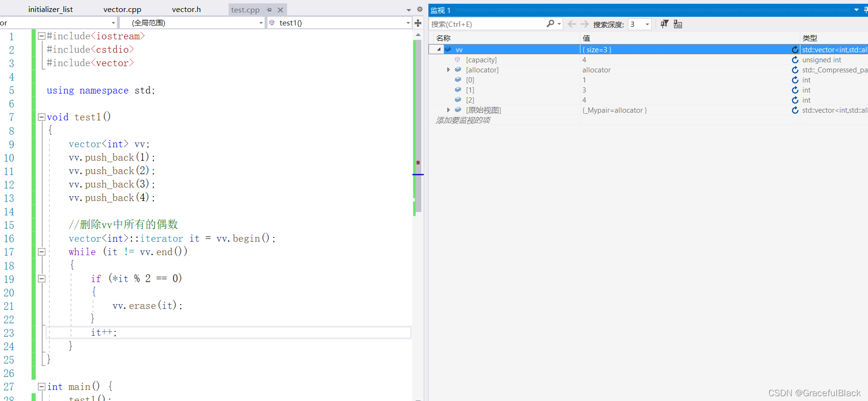This screenshot has width=868, height=401.
Task: Open the vector.h tab
Action: (x=186, y=10)
